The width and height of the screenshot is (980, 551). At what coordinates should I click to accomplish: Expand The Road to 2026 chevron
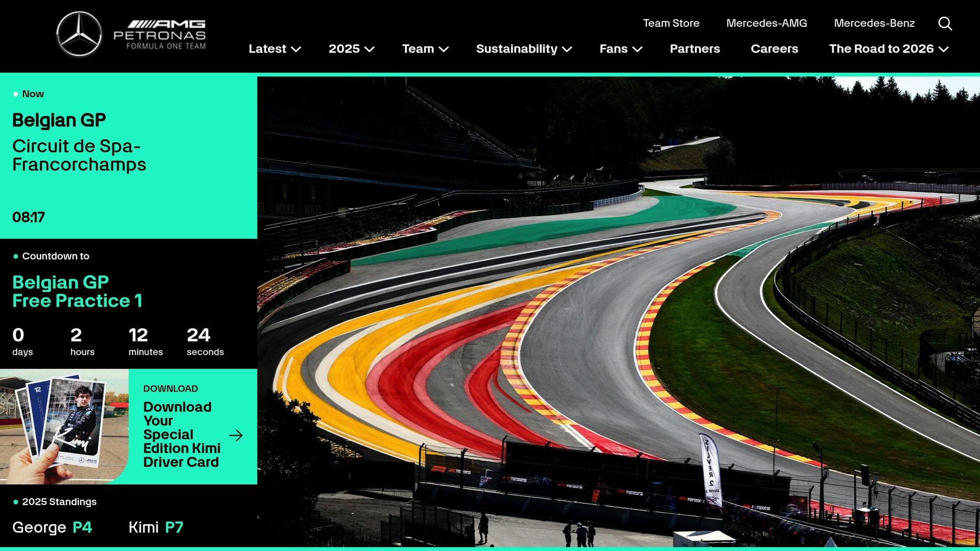(x=944, y=49)
